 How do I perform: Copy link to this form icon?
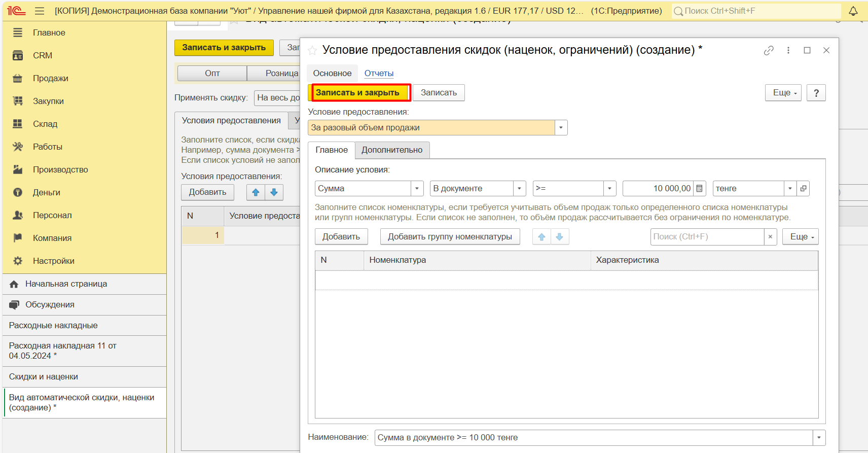(769, 50)
